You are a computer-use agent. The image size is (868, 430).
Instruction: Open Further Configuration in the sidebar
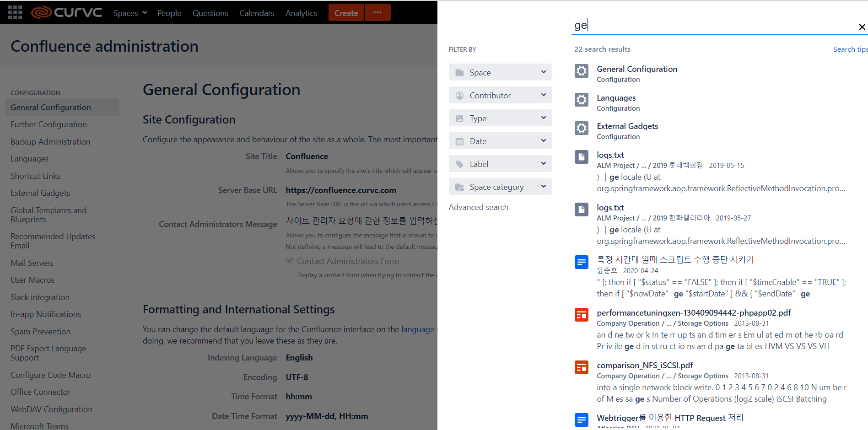coord(49,124)
